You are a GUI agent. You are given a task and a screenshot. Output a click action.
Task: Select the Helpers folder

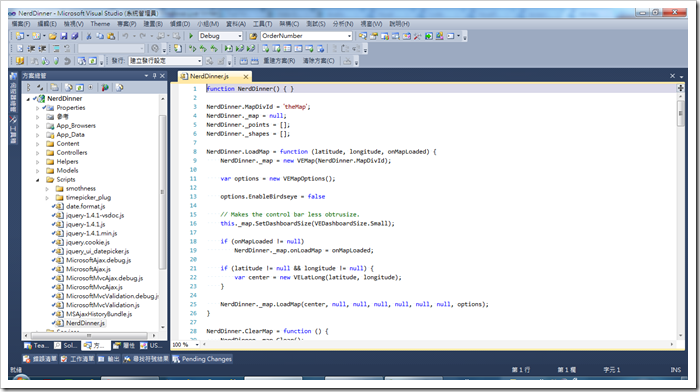tap(67, 162)
